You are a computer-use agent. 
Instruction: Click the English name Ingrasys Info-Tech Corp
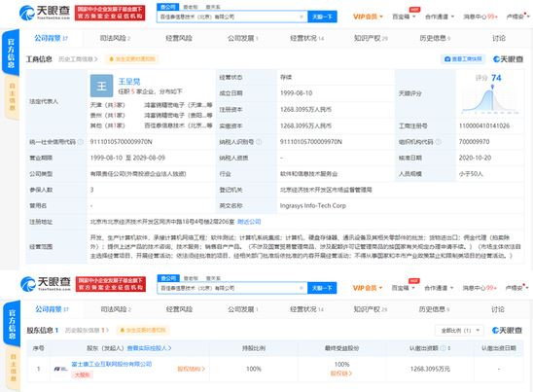point(313,205)
